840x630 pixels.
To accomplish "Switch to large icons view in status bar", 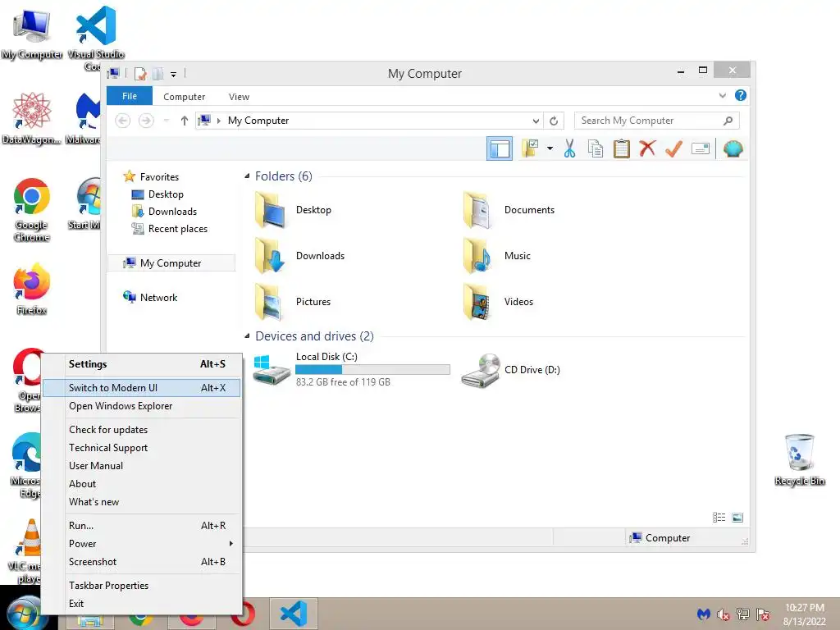I will tap(737, 517).
